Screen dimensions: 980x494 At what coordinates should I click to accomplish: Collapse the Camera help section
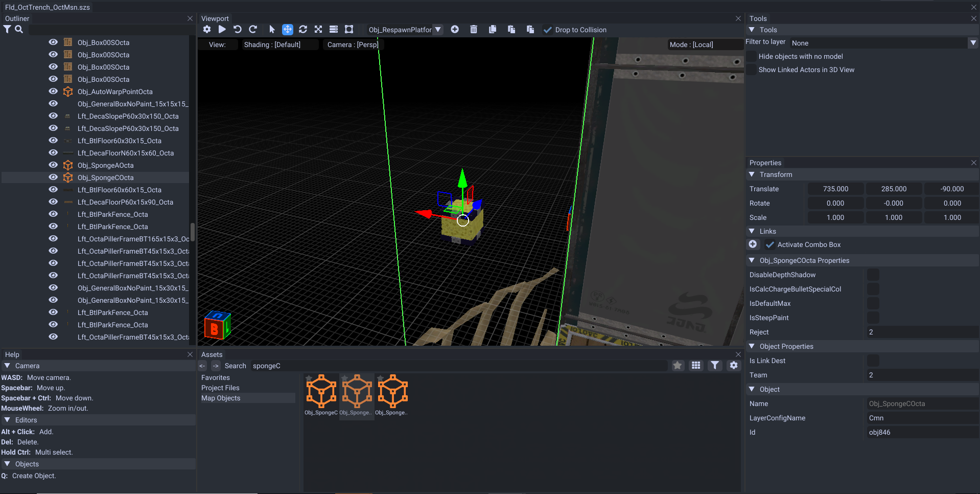point(7,366)
